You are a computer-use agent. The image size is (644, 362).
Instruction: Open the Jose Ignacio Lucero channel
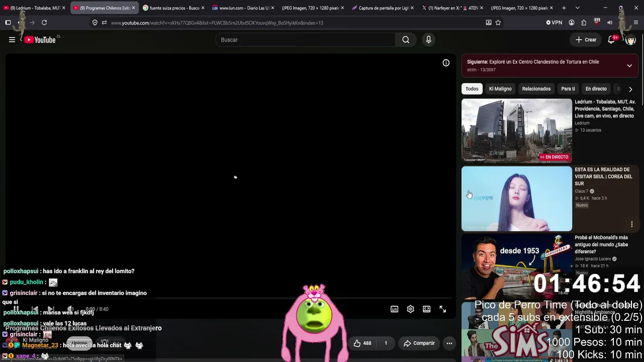point(593,259)
